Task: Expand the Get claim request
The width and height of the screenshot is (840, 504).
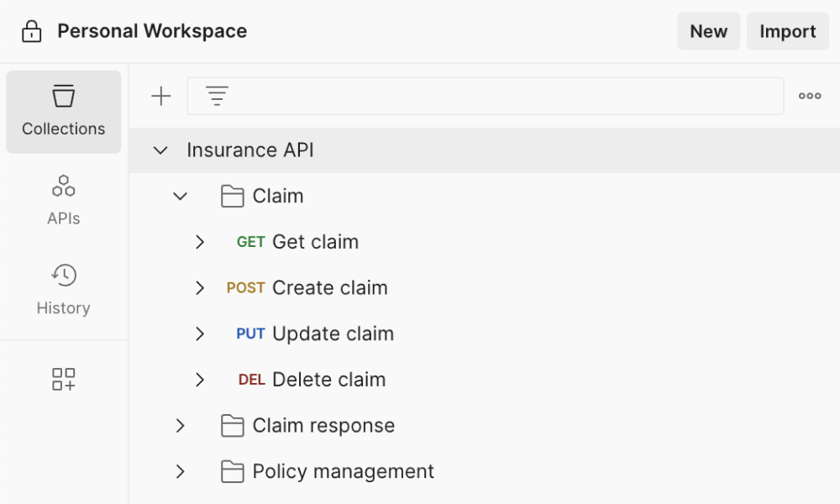Action: (x=200, y=241)
